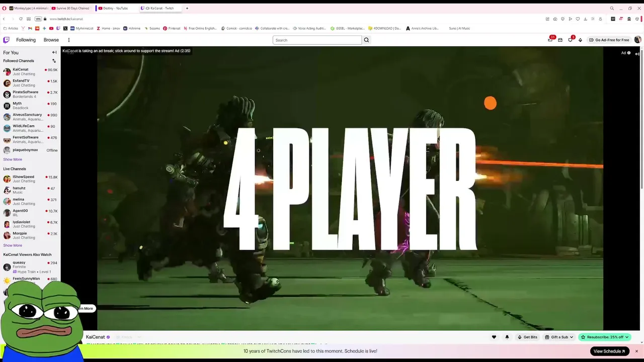Sort the Followed Channels list

point(54,61)
